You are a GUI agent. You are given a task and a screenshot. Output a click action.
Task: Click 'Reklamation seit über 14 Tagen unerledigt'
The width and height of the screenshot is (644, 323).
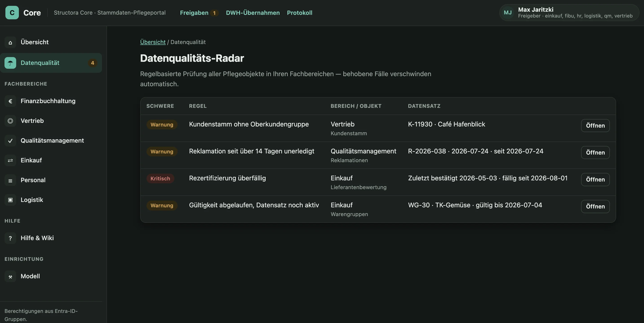coord(251,151)
